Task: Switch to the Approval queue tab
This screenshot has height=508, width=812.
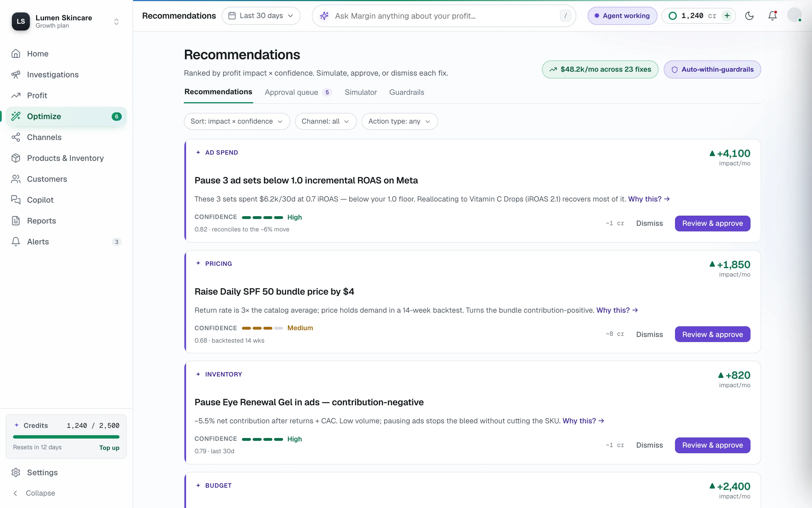Action: [298, 92]
